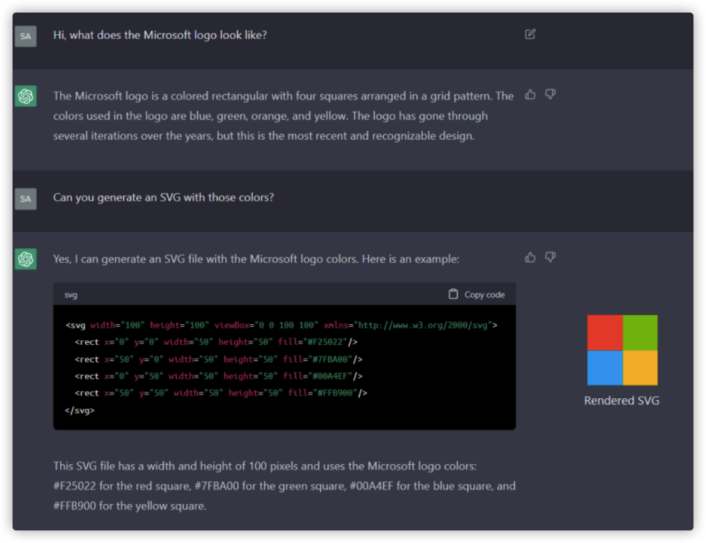
Task: Click the opening <svg> tag line
Action: coord(281,325)
